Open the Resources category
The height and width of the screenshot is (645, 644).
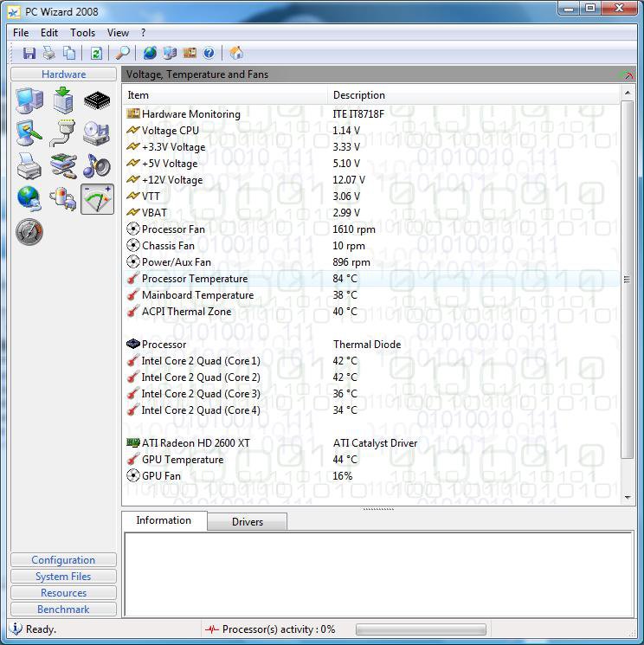point(64,593)
